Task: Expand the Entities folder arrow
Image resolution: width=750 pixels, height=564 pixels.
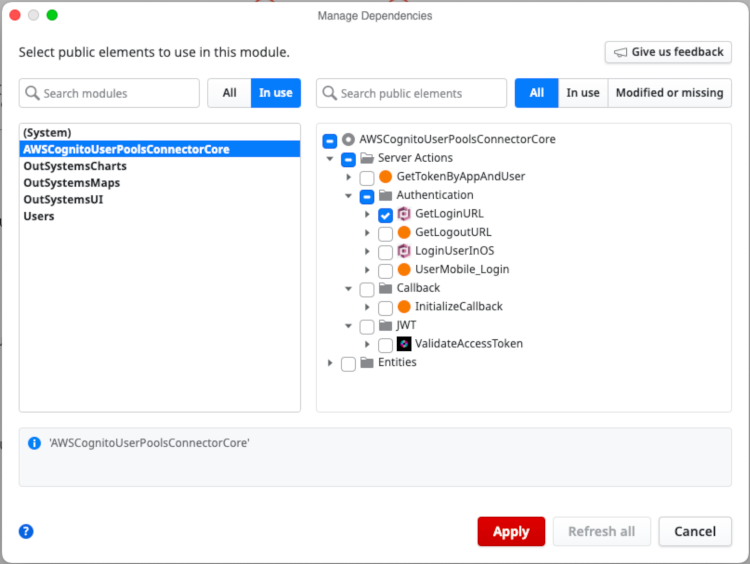Action: pos(330,363)
